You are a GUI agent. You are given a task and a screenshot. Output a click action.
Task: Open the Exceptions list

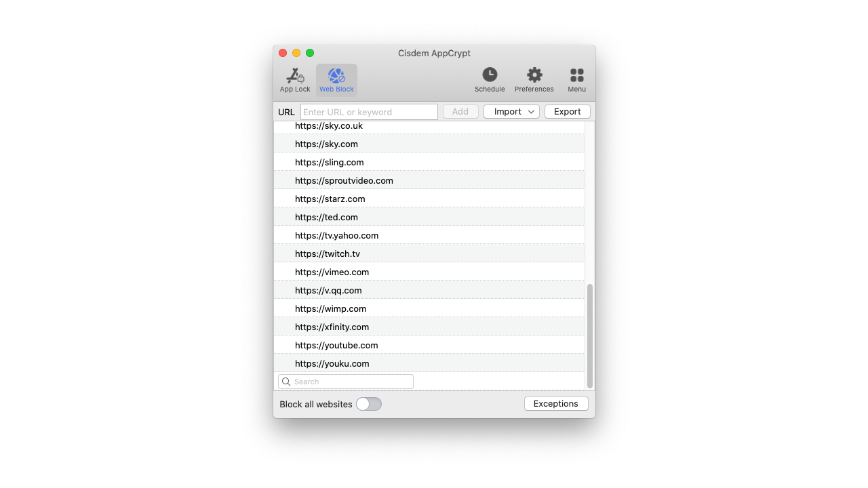(556, 404)
